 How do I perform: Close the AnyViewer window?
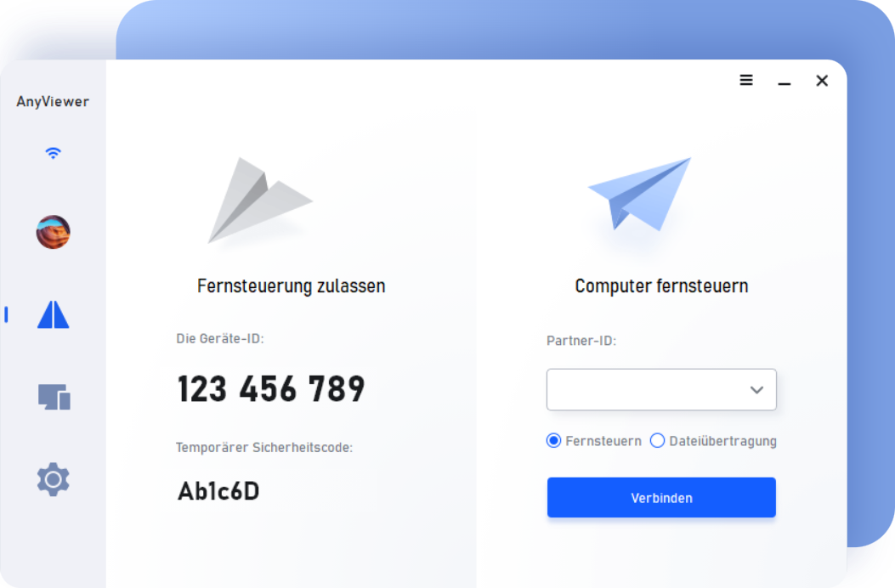click(x=822, y=81)
